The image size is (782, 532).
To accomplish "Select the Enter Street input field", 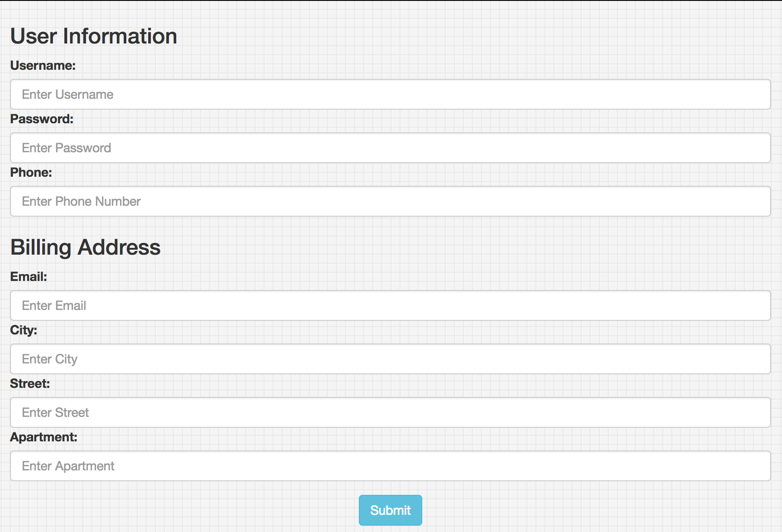I will pos(390,412).
